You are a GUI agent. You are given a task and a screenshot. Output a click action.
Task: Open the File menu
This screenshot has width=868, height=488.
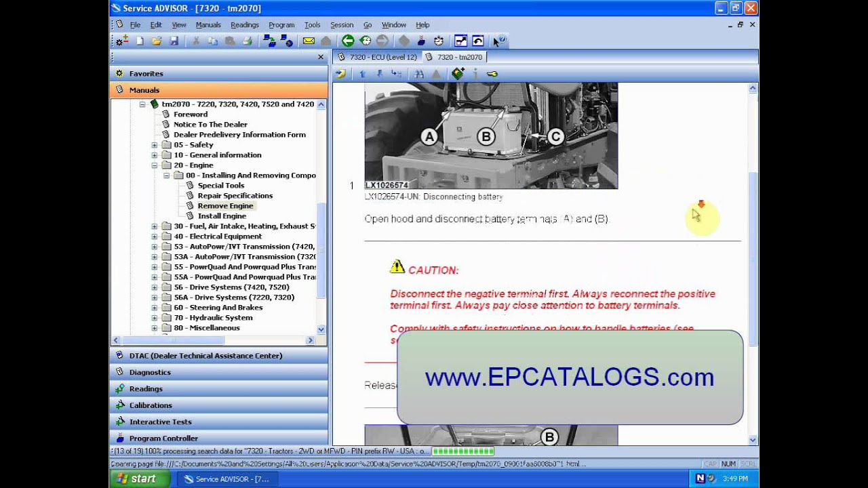135,25
